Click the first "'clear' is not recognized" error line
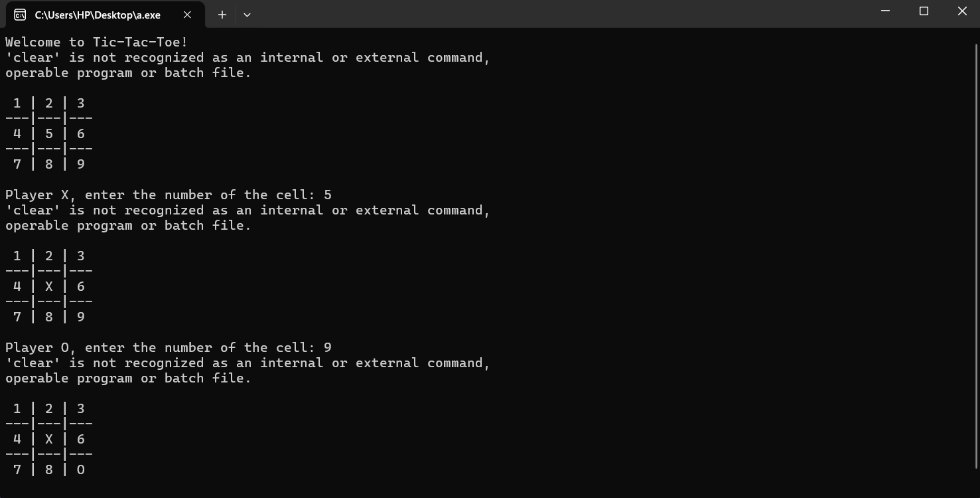 pos(247,58)
